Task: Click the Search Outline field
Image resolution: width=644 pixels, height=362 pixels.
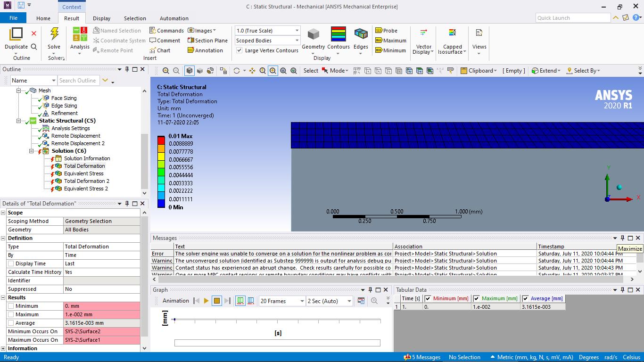Action: click(x=78, y=81)
